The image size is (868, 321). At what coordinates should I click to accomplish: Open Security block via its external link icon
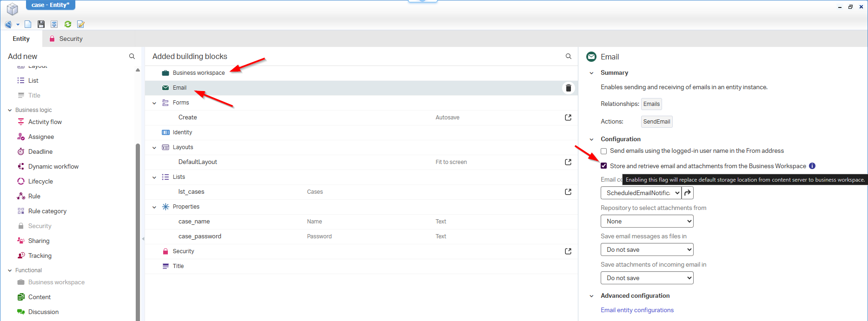click(x=568, y=251)
